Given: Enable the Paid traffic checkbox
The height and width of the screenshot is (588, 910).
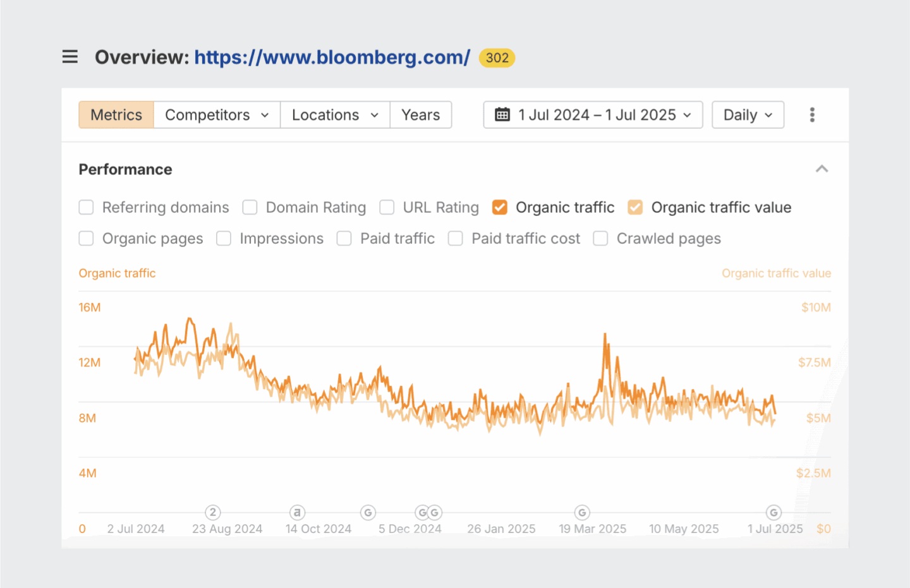Looking at the screenshot, I should click(x=344, y=238).
